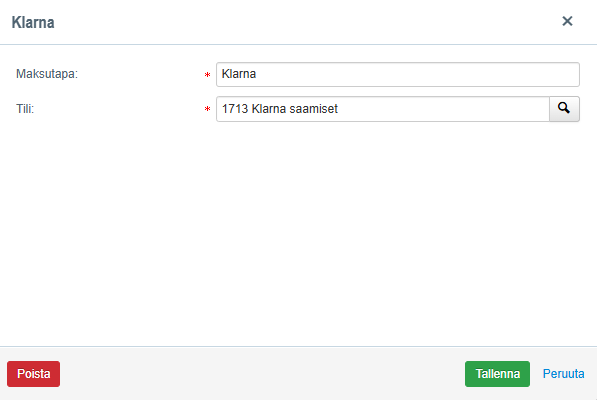Click the Maksutapa field label
The image size is (597, 400).
[x=47, y=73]
